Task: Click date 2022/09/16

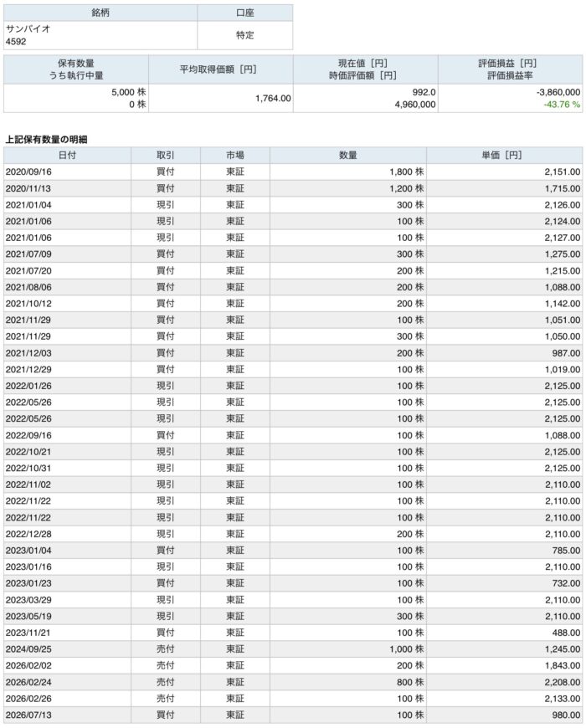Action: (28, 435)
